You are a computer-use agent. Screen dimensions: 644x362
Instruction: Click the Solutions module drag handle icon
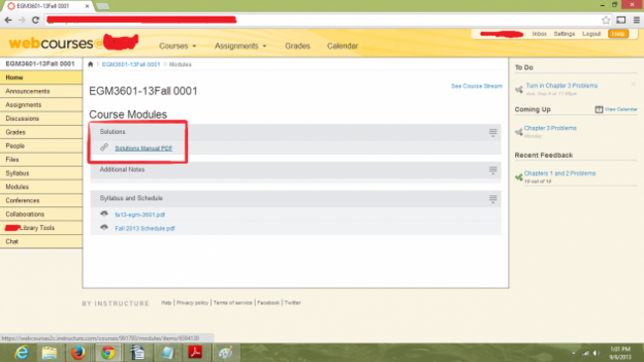click(492, 132)
